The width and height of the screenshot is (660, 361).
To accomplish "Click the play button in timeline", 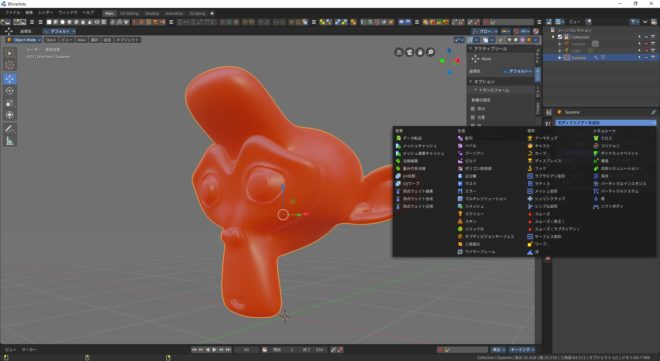I will (x=215, y=350).
